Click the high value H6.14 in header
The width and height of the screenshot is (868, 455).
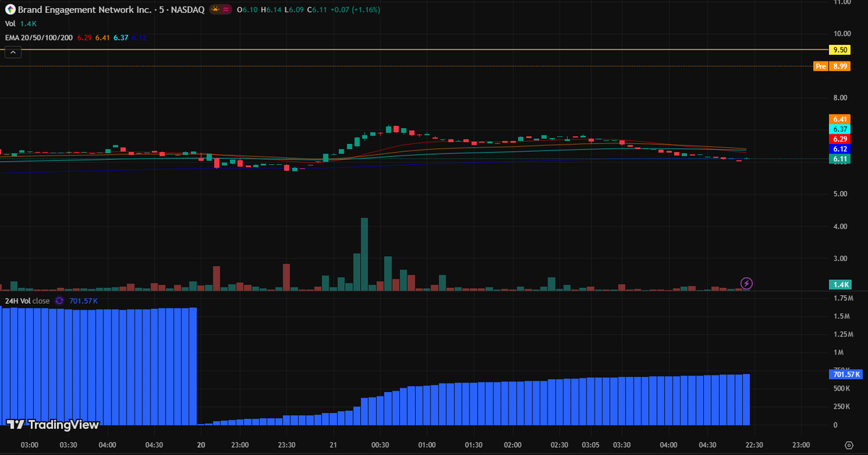[272, 10]
